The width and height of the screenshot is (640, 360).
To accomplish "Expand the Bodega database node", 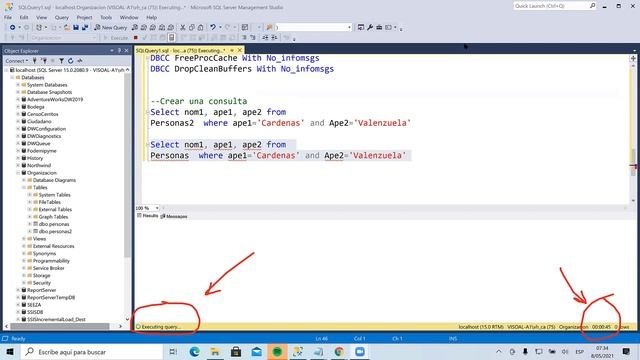I will pyautogui.click(x=18, y=107).
